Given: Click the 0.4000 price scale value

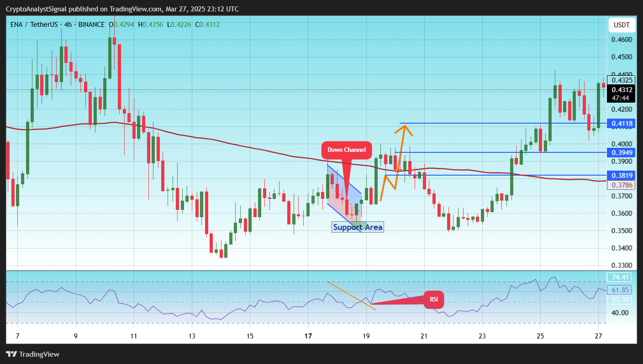Looking at the screenshot, I should [x=622, y=144].
